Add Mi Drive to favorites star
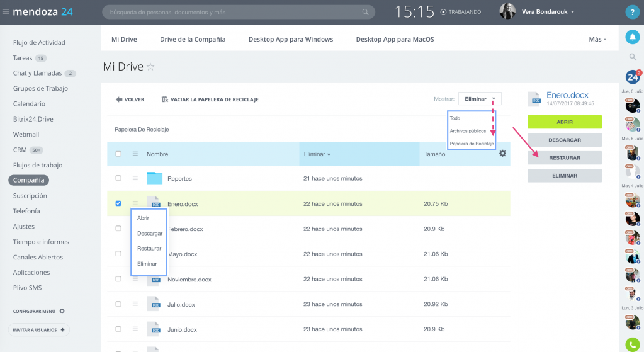The height and width of the screenshot is (352, 644). 150,67
